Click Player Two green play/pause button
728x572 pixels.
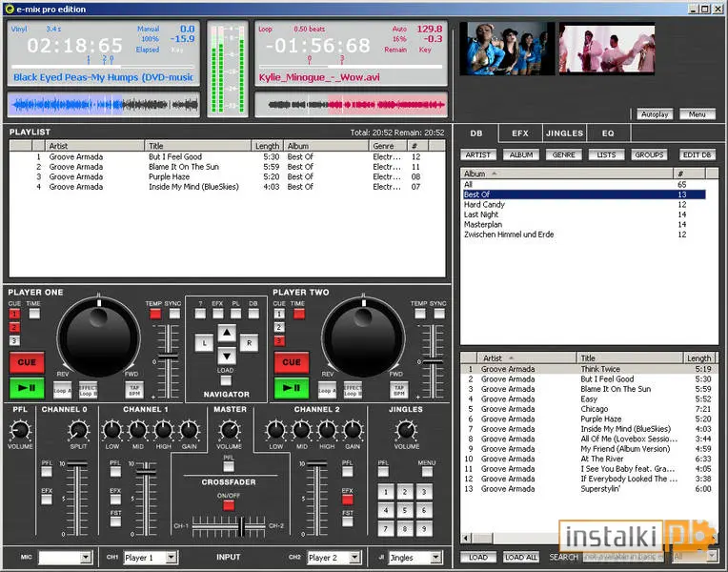[292, 387]
